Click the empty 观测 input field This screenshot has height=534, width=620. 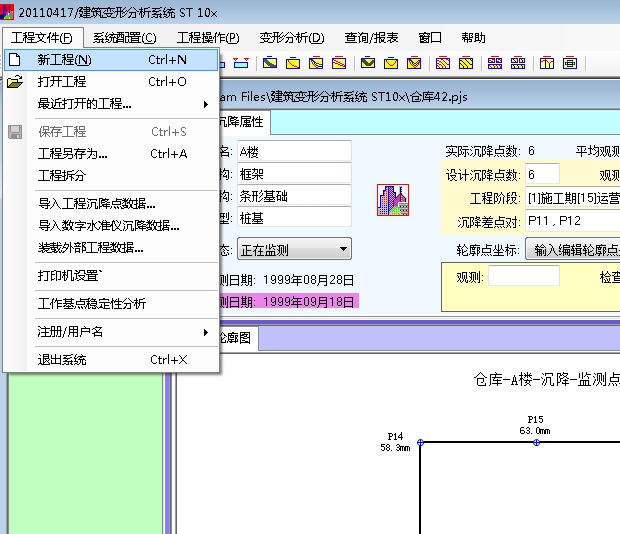click(x=524, y=275)
